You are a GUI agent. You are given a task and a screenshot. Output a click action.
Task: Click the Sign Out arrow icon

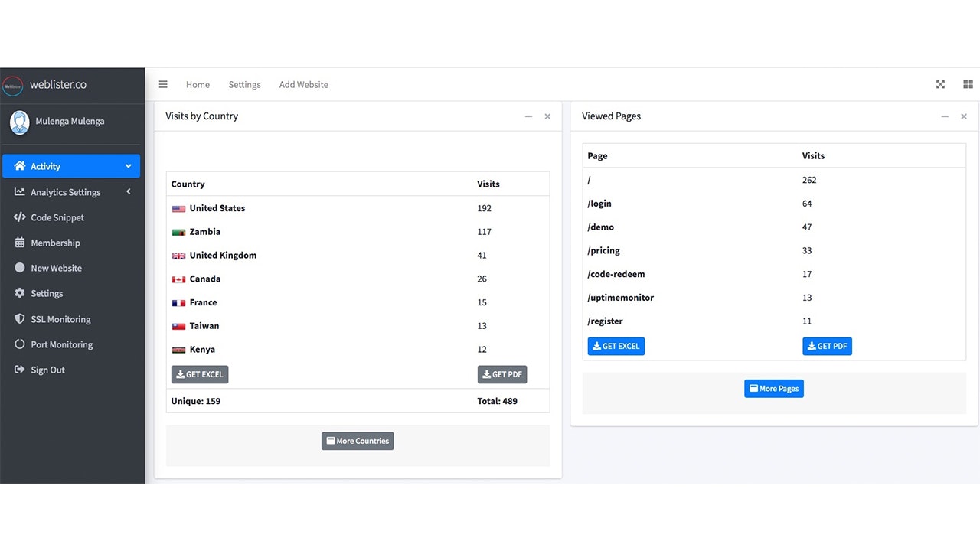pyautogui.click(x=20, y=370)
